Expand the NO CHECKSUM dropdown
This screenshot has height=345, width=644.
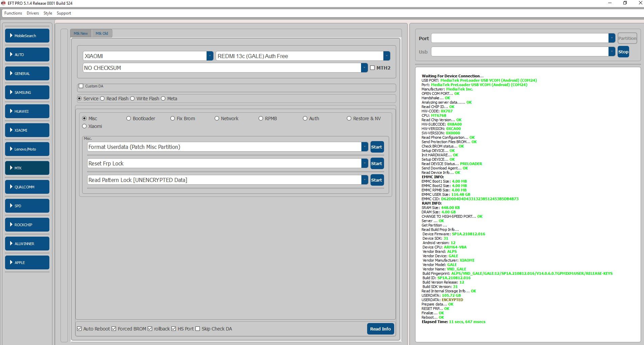click(364, 68)
